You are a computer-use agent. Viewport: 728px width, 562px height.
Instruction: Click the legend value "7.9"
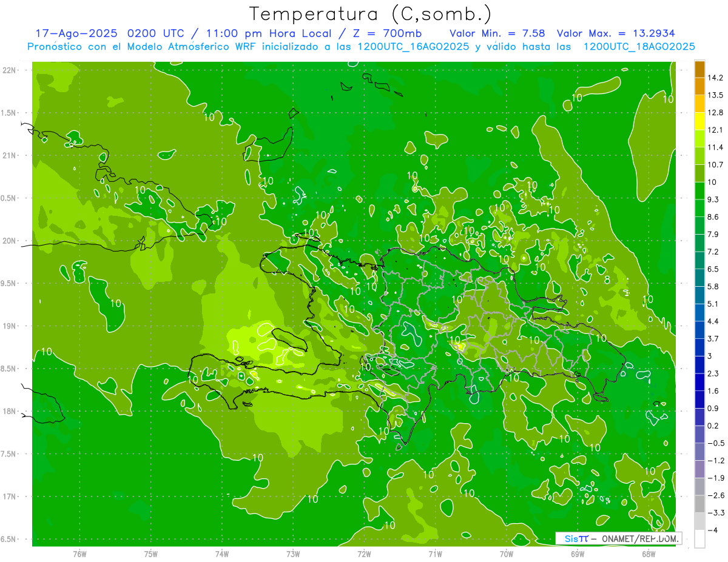[713, 234]
